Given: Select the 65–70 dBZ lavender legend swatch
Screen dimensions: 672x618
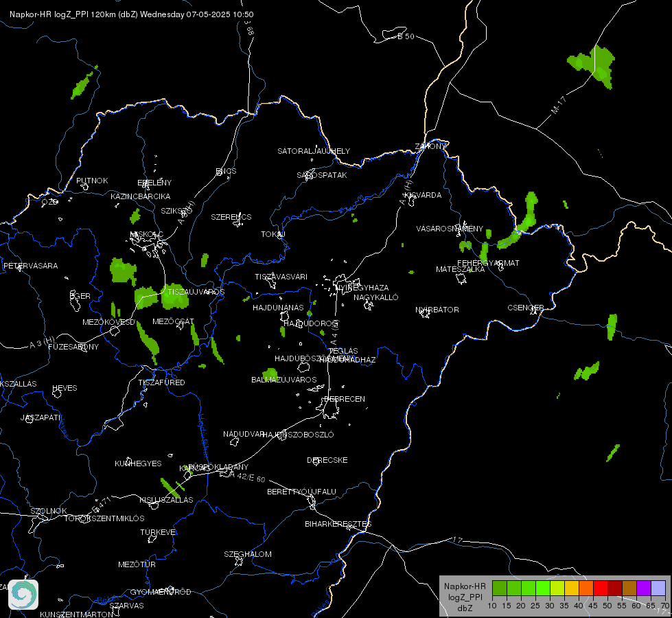Looking at the screenshot, I should (x=658, y=588).
